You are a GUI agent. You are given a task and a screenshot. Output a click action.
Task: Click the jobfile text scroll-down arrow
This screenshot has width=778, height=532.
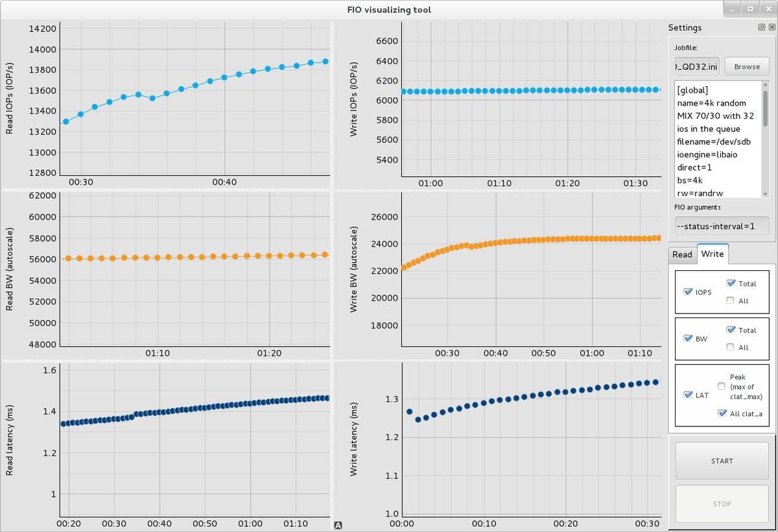coord(765,194)
